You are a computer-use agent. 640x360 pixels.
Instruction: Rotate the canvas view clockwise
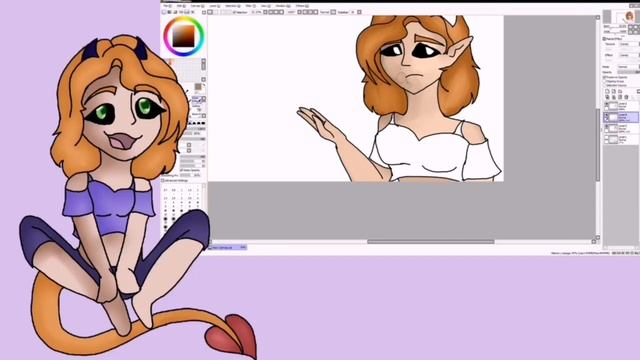point(310,12)
